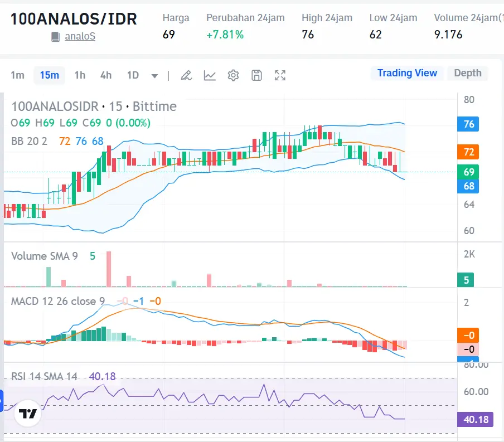Image resolution: width=504 pixels, height=442 pixels.
Task: Open the analoS token link
Action: click(x=80, y=37)
